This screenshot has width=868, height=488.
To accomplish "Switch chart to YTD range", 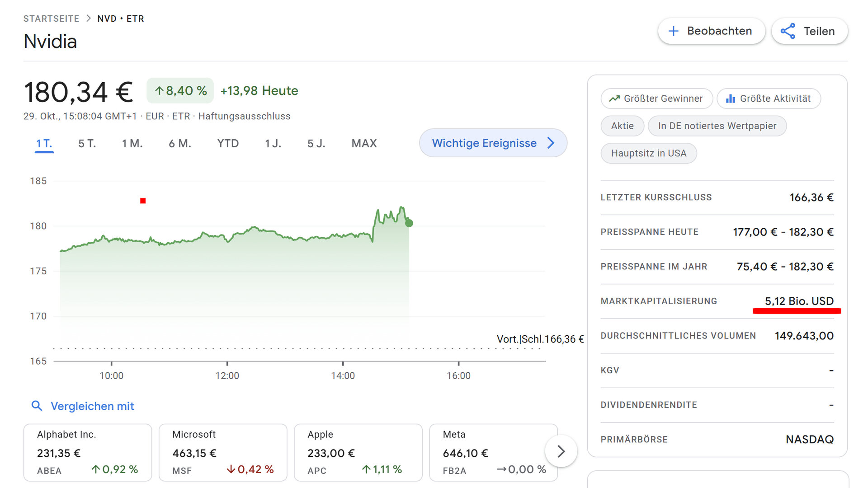I will pos(227,144).
